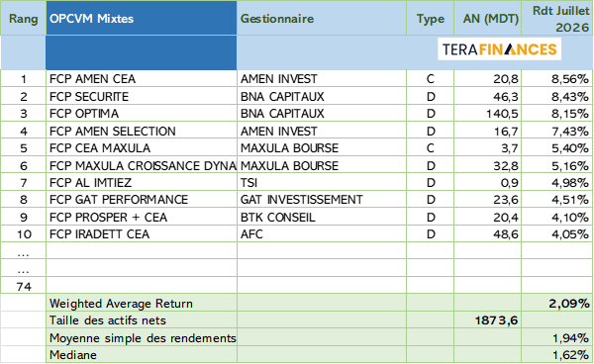Viewport: 594px width, 364px height.
Task: Select the Type column header
Action: pos(431,19)
